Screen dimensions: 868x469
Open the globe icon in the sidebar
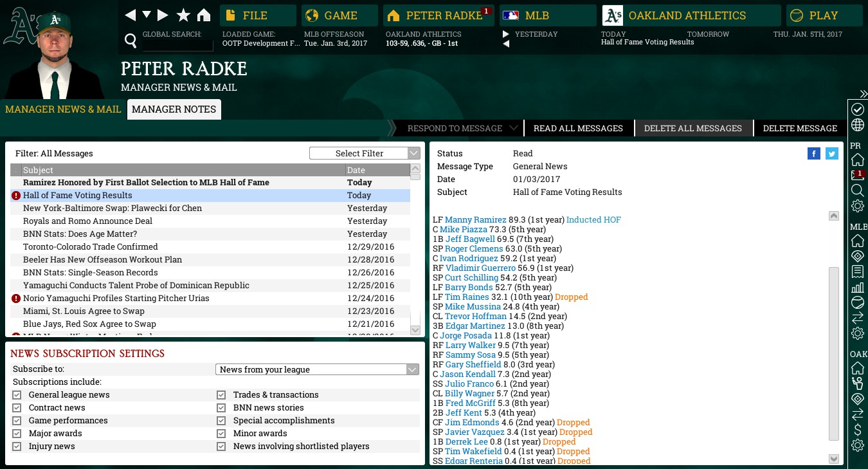tap(858, 125)
